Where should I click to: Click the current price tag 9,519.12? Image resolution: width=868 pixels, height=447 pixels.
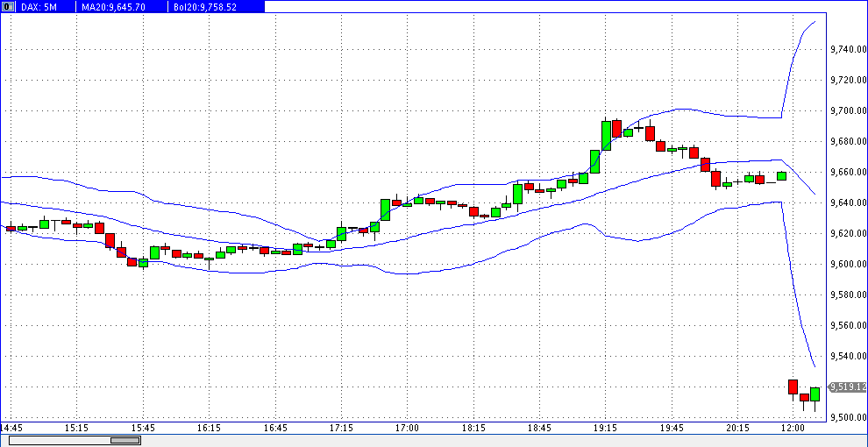click(847, 387)
